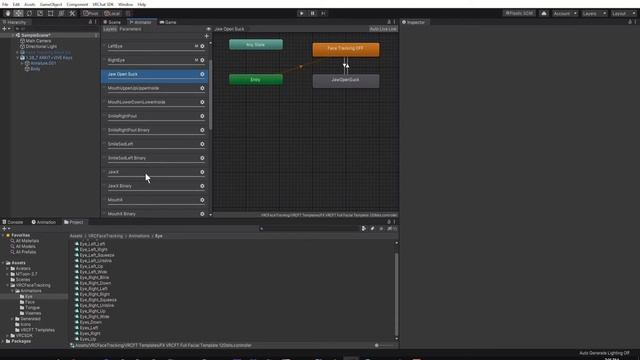The height and width of the screenshot is (360, 640).
Task: Expand Packages folder in Project tree
Action: 3,341
